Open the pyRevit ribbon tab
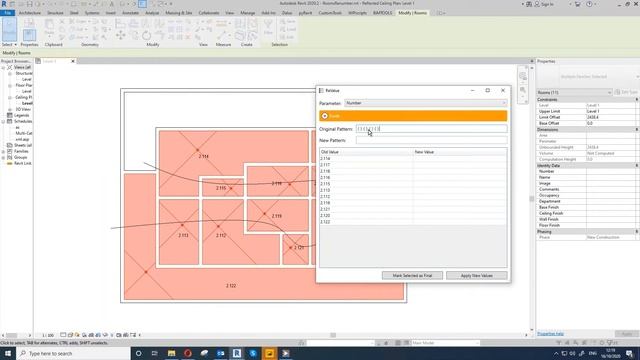Screen dimensions: 640x360 tap(305, 13)
